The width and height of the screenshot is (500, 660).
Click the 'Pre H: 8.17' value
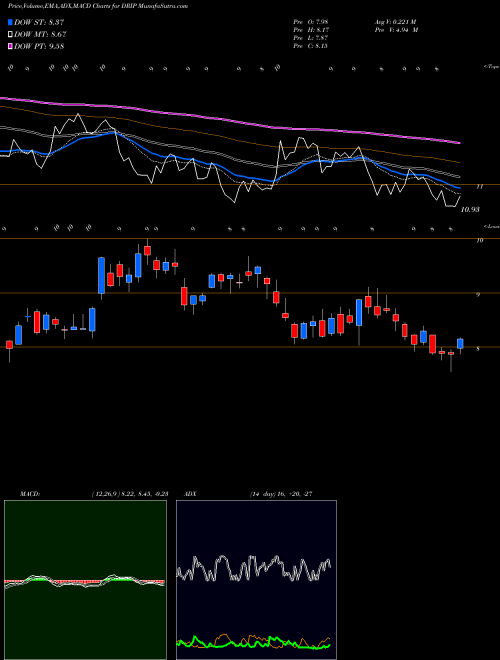[x=311, y=30]
